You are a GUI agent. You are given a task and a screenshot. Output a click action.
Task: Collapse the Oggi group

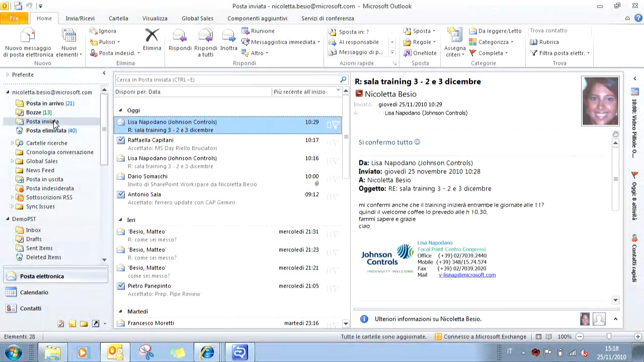tap(120, 110)
